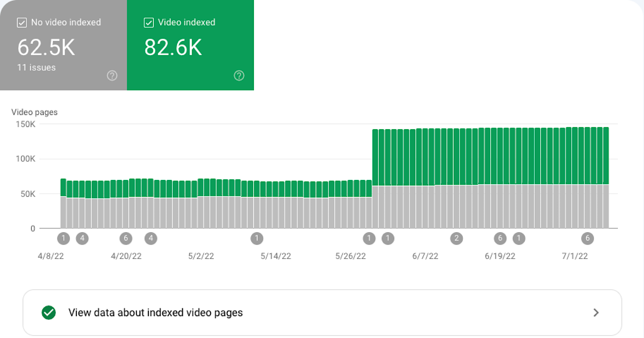The image size is (644, 338).
Task: Open help icon on No video indexed card
Action: (x=112, y=75)
